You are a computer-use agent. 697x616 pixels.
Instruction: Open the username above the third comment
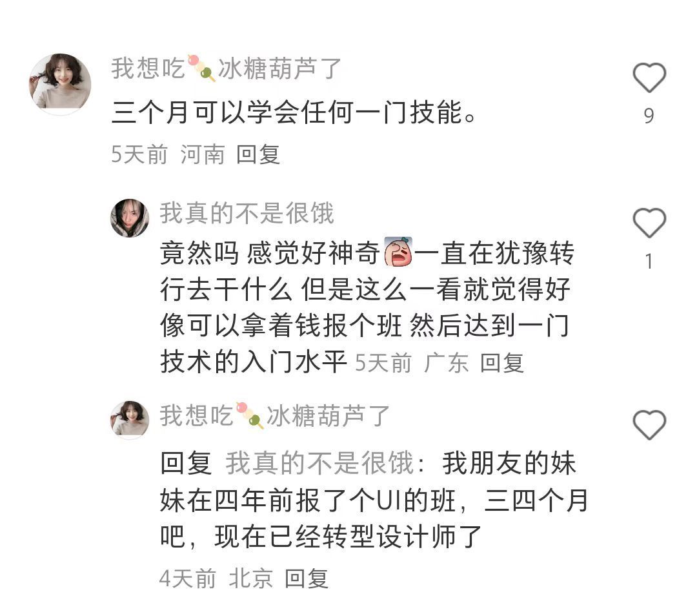tap(275, 415)
